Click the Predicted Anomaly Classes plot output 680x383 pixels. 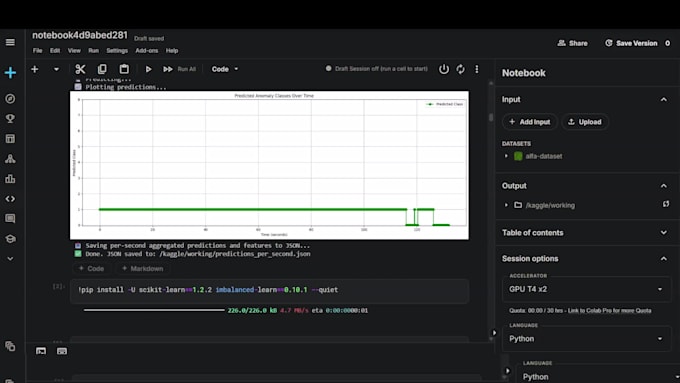click(269, 165)
